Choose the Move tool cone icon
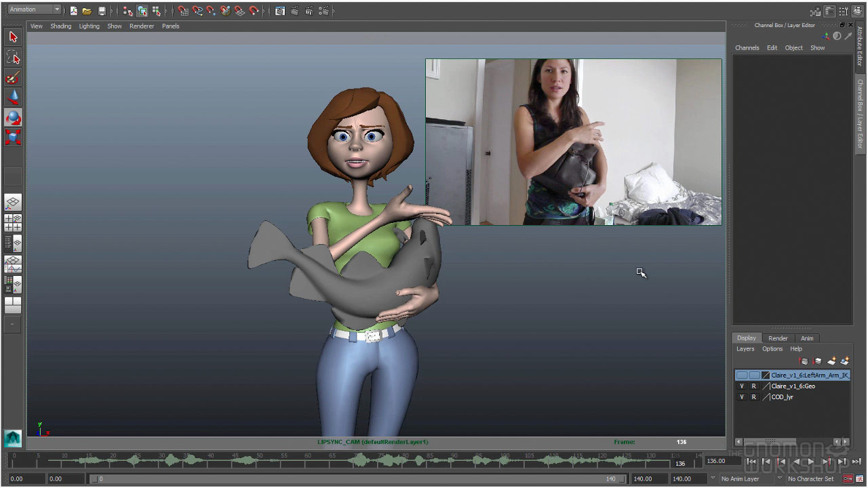 click(x=13, y=98)
